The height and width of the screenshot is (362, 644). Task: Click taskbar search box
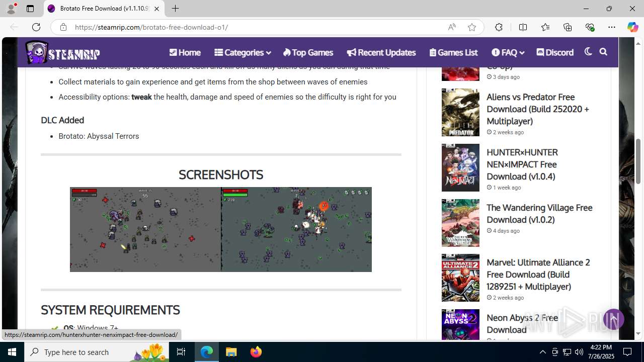coord(97,352)
